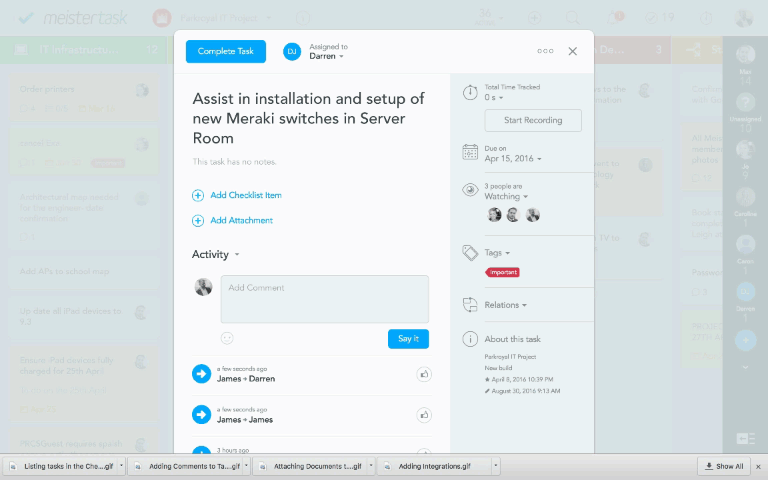Screen dimensions: 768x480
Task: Click the Relations icon
Action: [470, 304]
